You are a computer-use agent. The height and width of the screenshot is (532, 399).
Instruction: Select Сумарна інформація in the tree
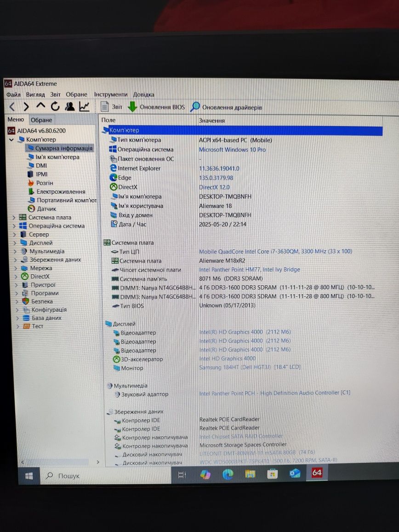click(x=60, y=148)
